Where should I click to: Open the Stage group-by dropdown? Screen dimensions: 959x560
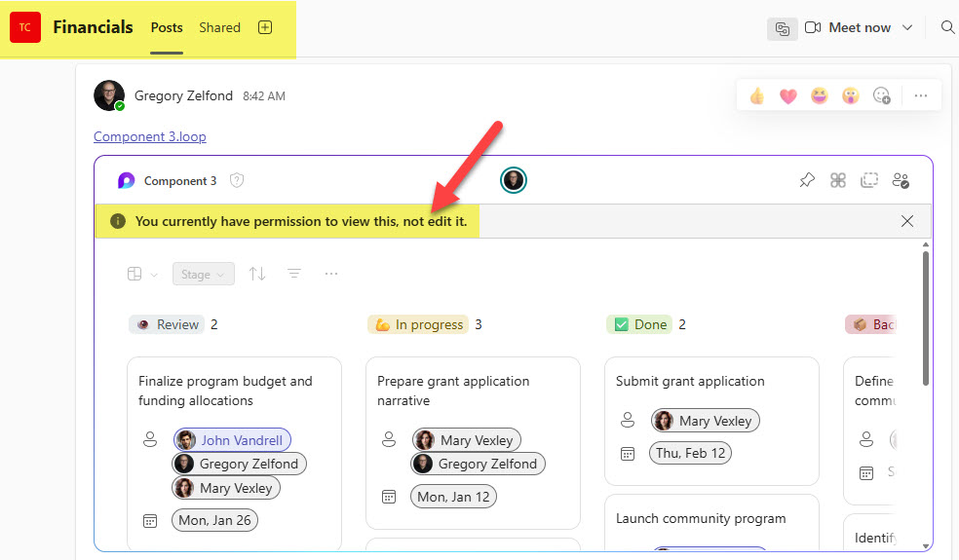coord(203,274)
